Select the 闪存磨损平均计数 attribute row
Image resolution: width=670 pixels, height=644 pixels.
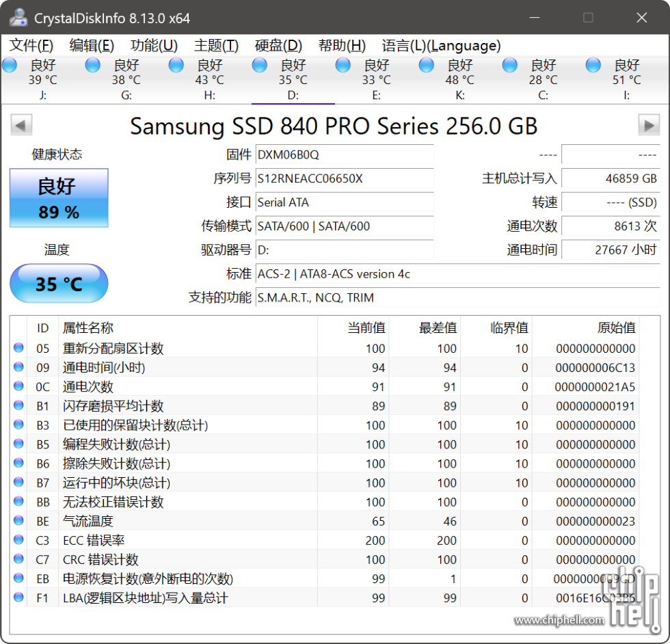click(325, 405)
